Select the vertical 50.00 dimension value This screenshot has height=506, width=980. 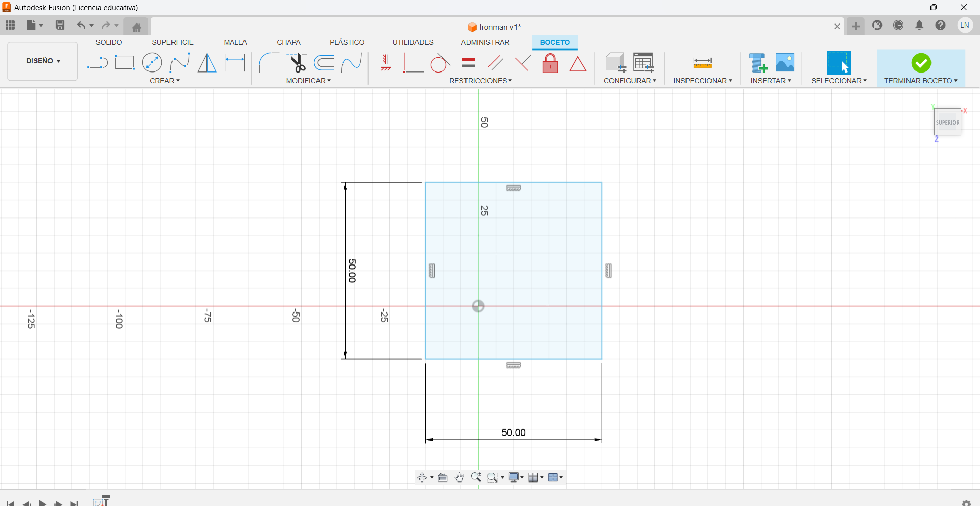(352, 271)
